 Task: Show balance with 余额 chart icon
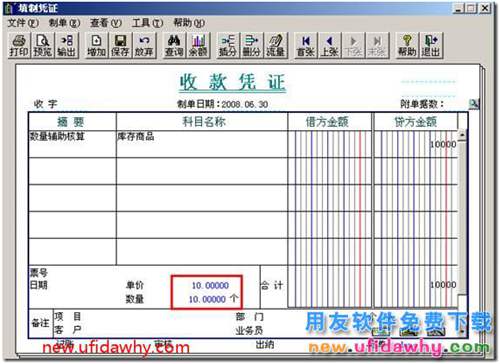[x=198, y=45]
